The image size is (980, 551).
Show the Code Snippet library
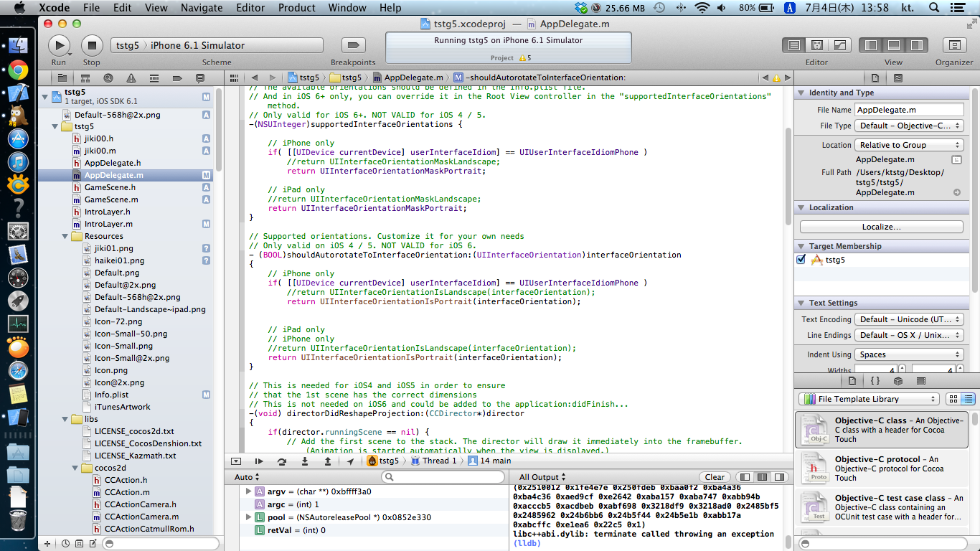click(x=875, y=381)
